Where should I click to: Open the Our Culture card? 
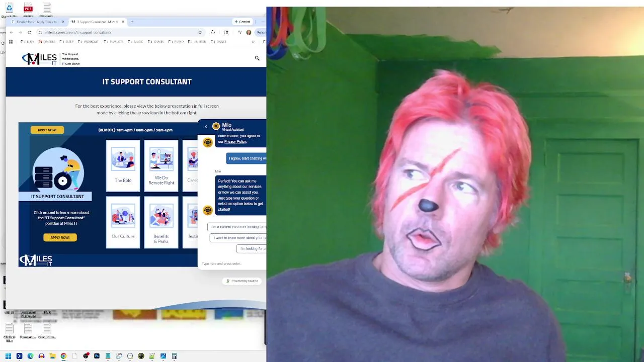click(123, 222)
